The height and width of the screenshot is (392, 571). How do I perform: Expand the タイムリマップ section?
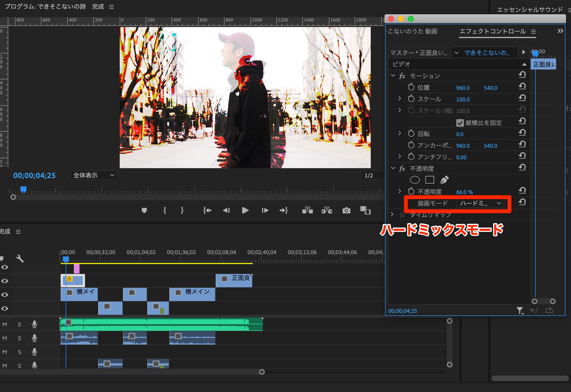click(x=392, y=214)
